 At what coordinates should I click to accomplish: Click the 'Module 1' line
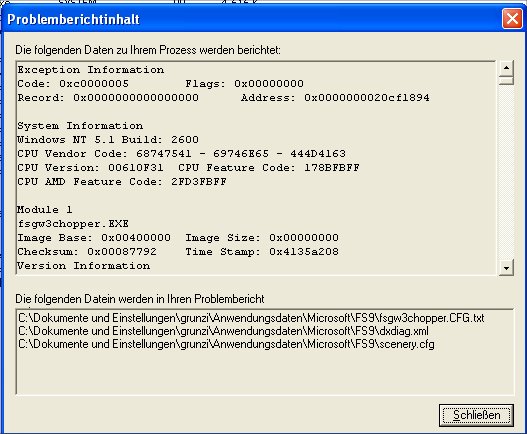point(45,210)
